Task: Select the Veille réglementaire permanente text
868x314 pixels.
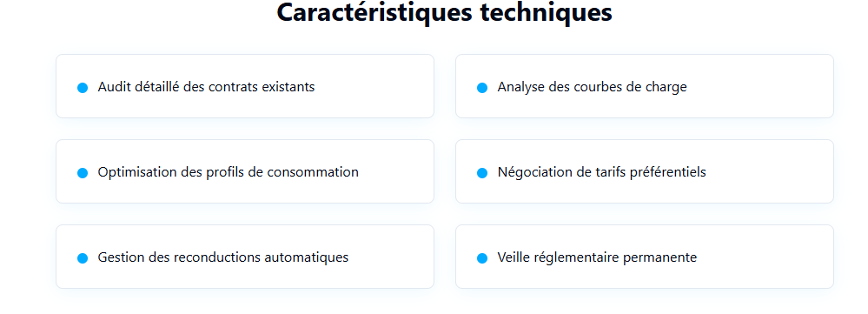Action: coord(597,257)
